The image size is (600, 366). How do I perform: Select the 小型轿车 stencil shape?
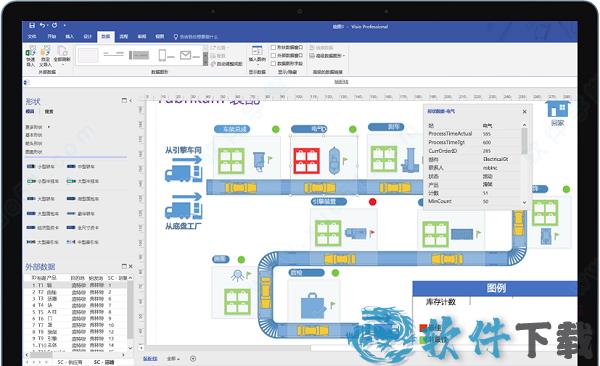click(x=41, y=167)
